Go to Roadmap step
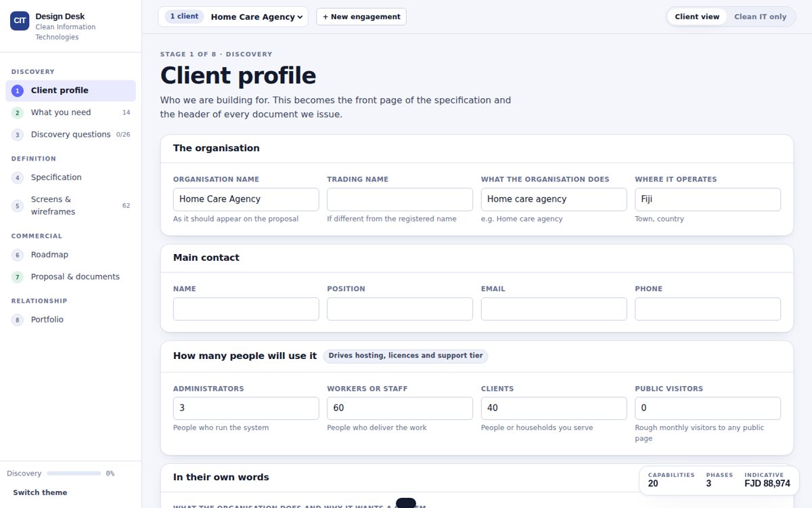The image size is (812, 508). pos(71,255)
